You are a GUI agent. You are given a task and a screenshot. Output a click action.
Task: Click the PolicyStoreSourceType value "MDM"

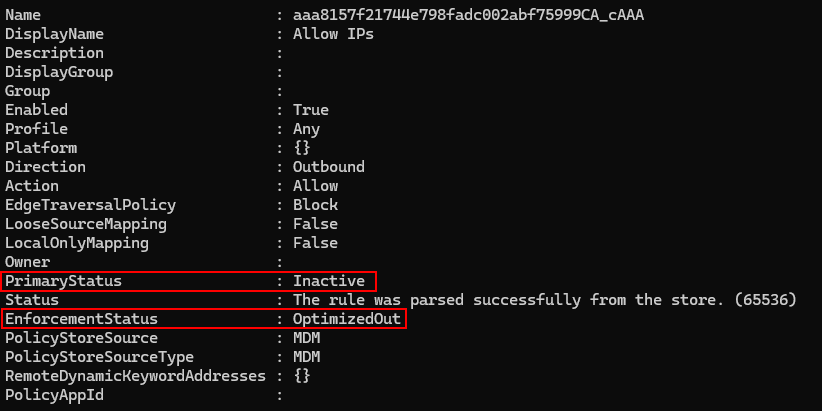coord(306,357)
